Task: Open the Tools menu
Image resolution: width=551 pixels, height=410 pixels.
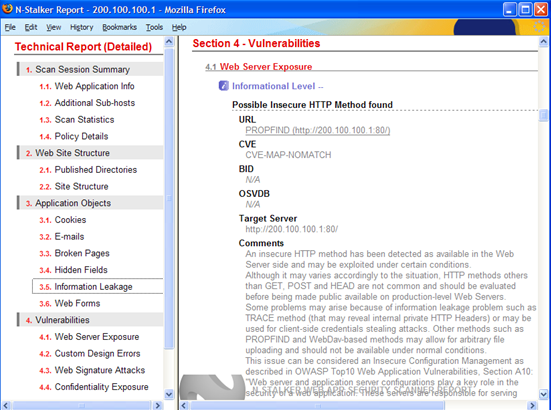Action: [154, 27]
